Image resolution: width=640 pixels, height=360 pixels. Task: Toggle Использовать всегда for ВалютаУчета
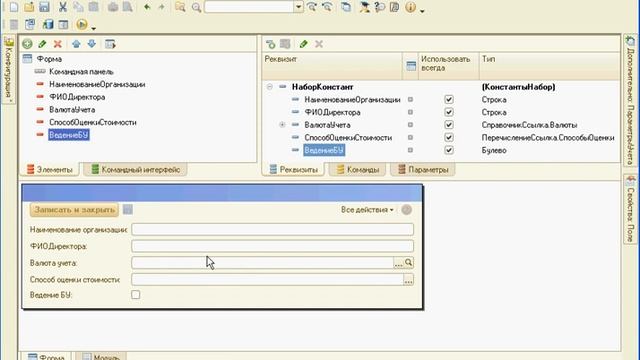coord(449,125)
